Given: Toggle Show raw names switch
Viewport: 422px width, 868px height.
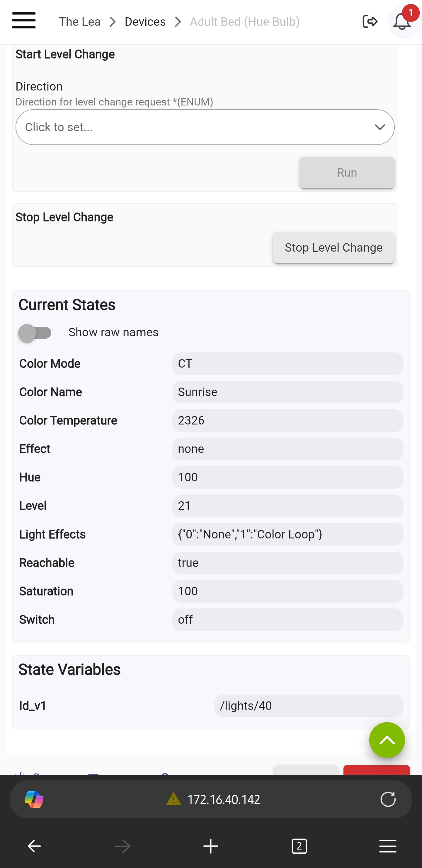Looking at the screenshot, I should pyautogui.click(x=35, y=332).
